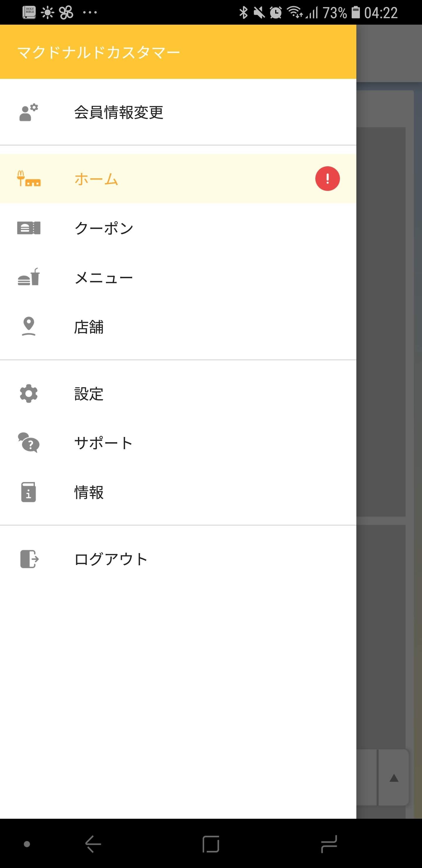Tap the support question bubble icon
422x868 pixels.
tap(29, 443)
